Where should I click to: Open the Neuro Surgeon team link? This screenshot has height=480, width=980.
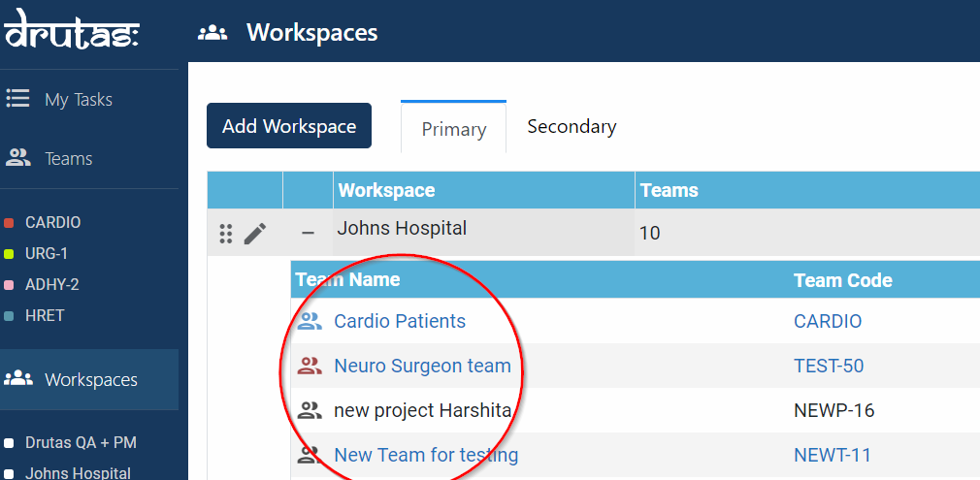(422, 367)
